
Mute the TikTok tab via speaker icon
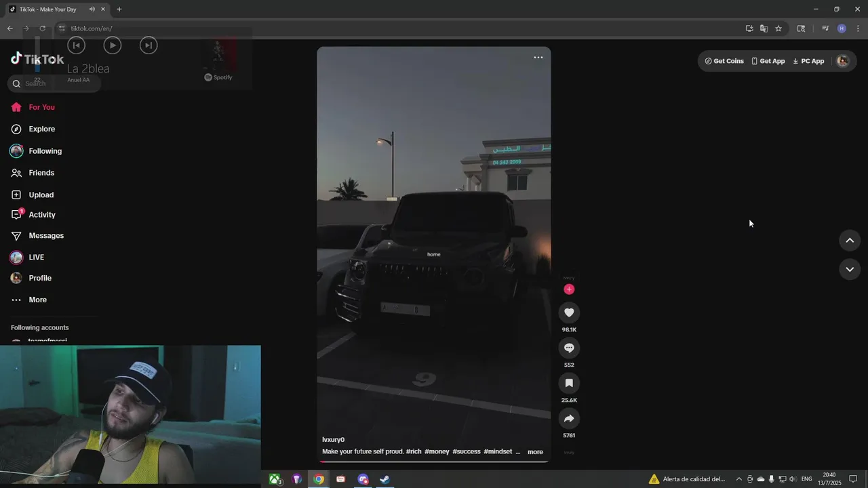(x=92, y=9)
